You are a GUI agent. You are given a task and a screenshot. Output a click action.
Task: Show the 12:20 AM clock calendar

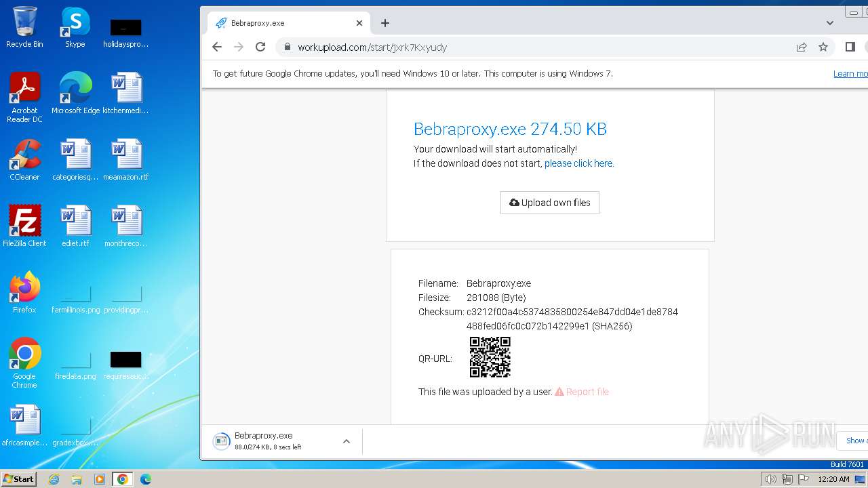(x=834, y=479)
